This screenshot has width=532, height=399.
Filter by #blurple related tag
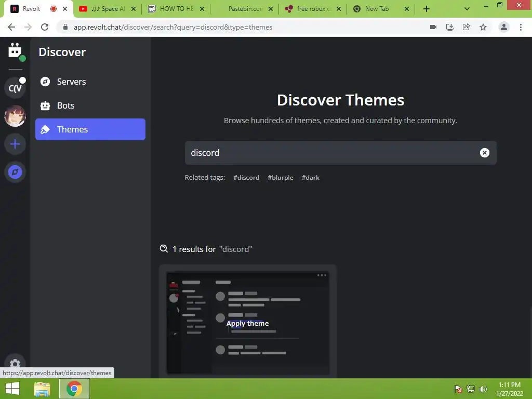[280, 178]
